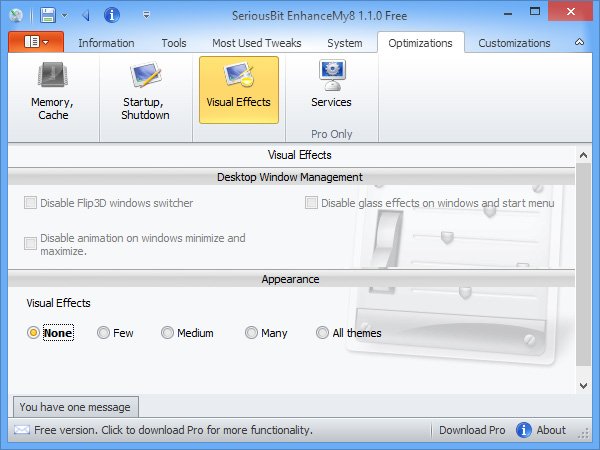Check Disable animation on minimize and maximize
The image size is (600, 450).
[31, 243]
